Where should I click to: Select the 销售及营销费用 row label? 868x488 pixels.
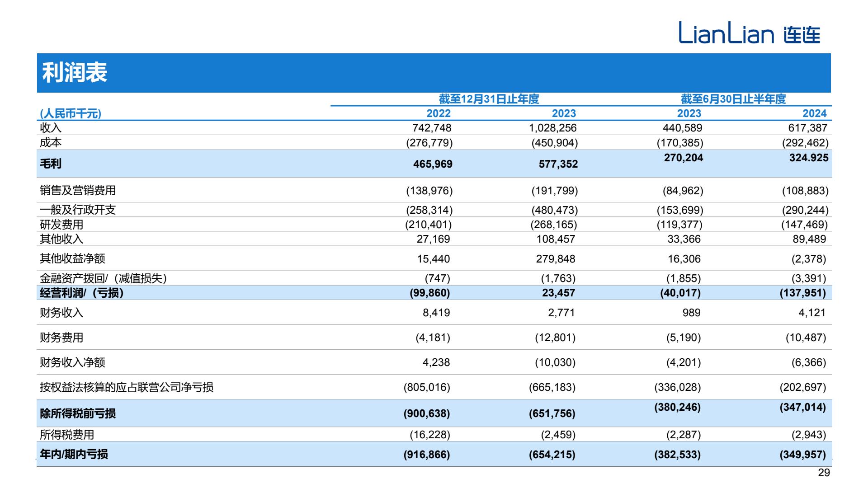coord(78,190)
